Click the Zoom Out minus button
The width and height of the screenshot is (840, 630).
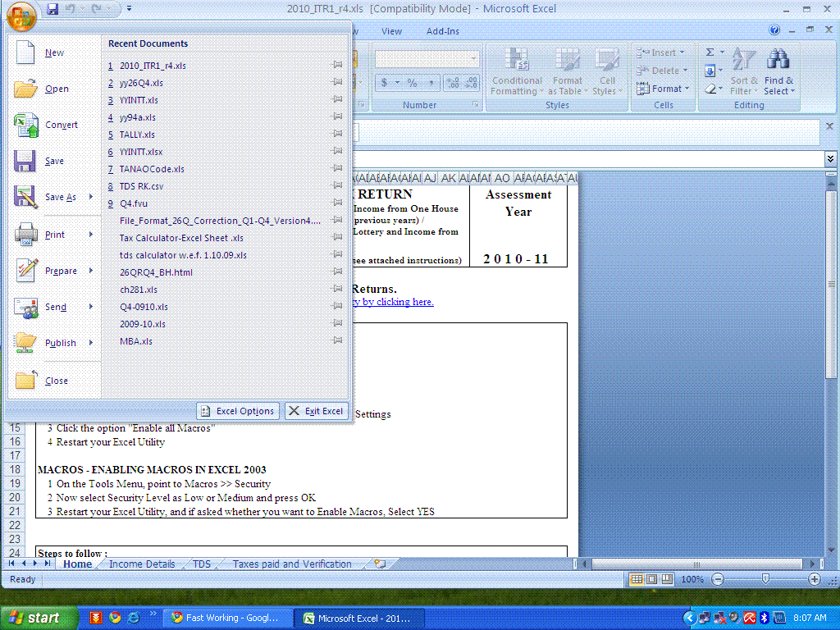(718, 579)
